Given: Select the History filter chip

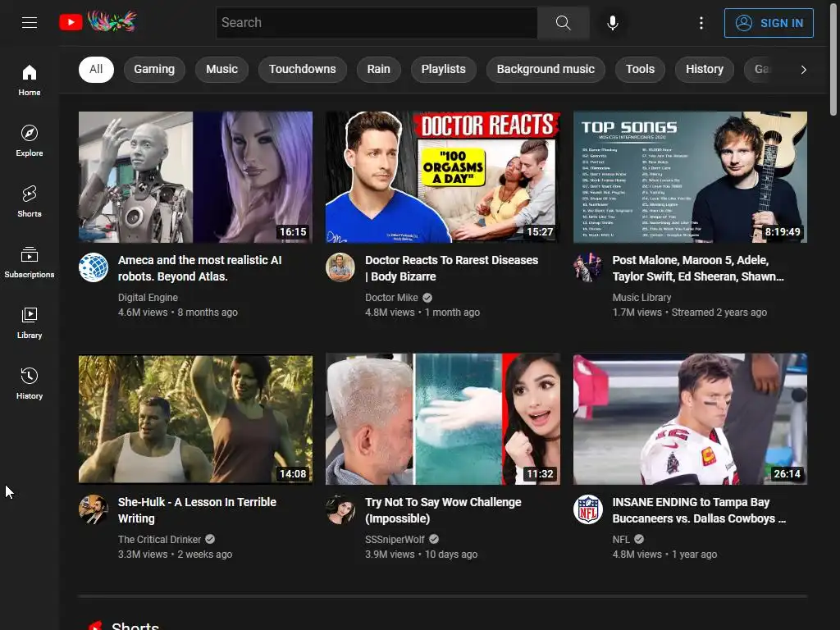Looking at the screenshot, I should coord(705,69).
